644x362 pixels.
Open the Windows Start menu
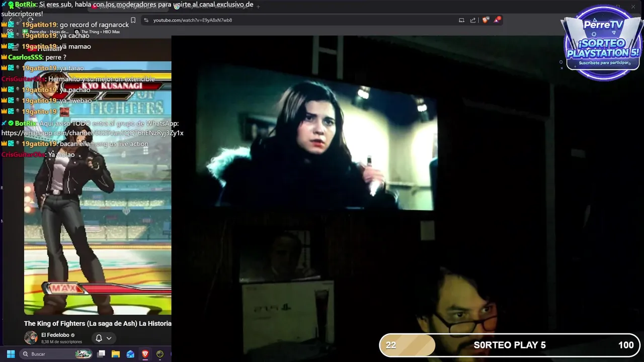point(11,354)
